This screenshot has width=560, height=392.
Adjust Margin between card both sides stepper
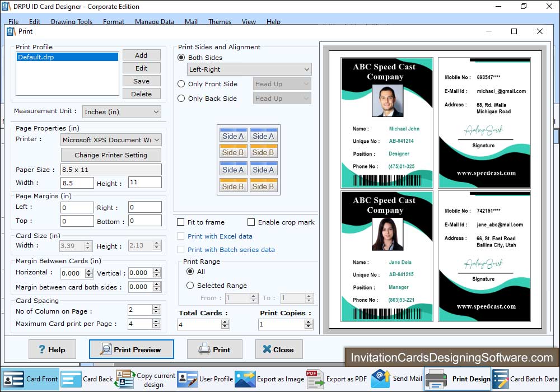point(156,287)
